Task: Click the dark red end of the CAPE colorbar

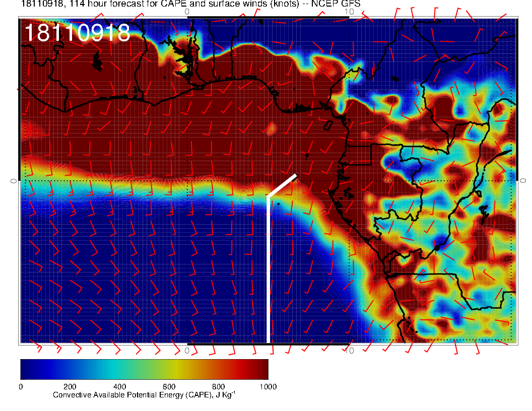Action: [x=262, y=369]
